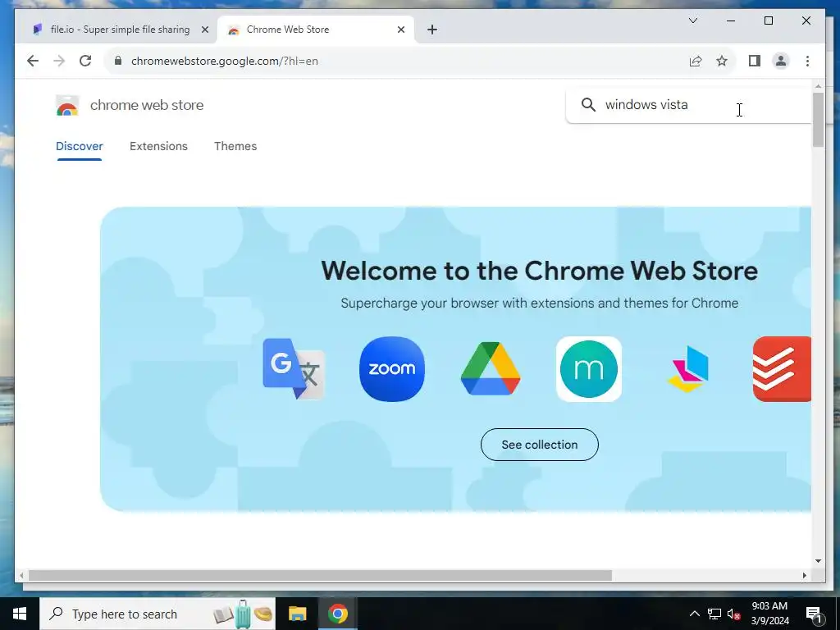Open the teal 'm' extension icon
The width and height of the screenshot is (840, 630).
coord(589,369)
